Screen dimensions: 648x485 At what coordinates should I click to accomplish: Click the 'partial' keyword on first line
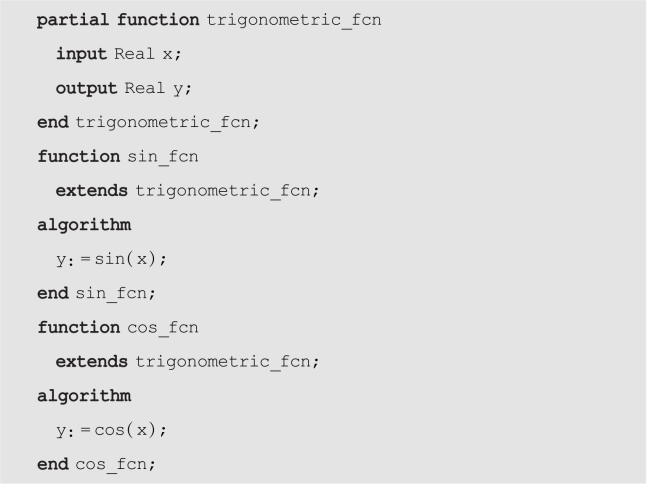point(73,20)
